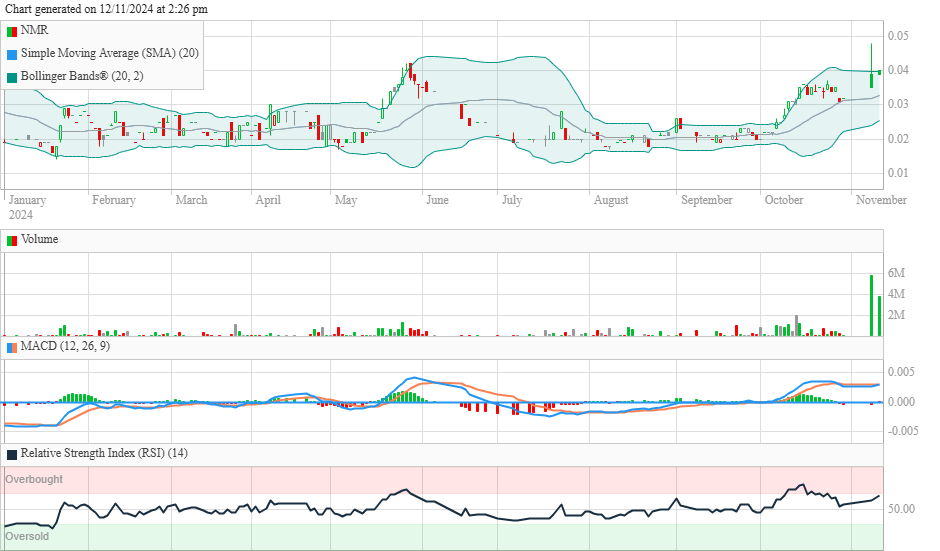Select the June label on time axis
This screenshot has height=551, width=940.
(437, 200)
